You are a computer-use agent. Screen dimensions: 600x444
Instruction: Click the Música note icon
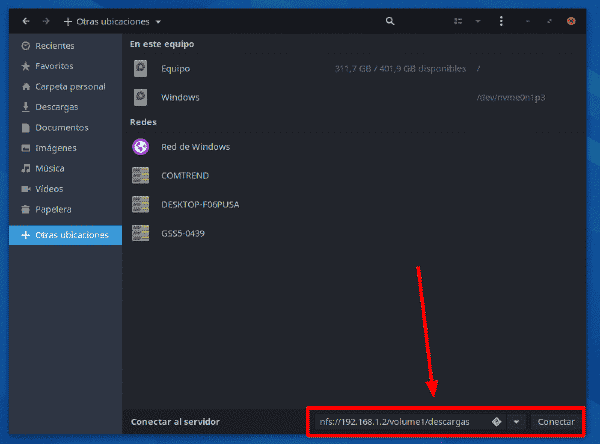pos(26,168)
